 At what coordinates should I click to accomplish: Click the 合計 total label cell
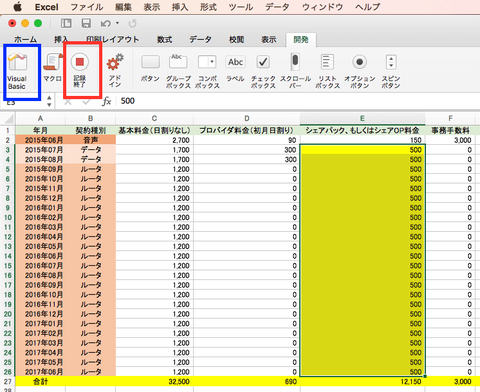tap(40, 382)
